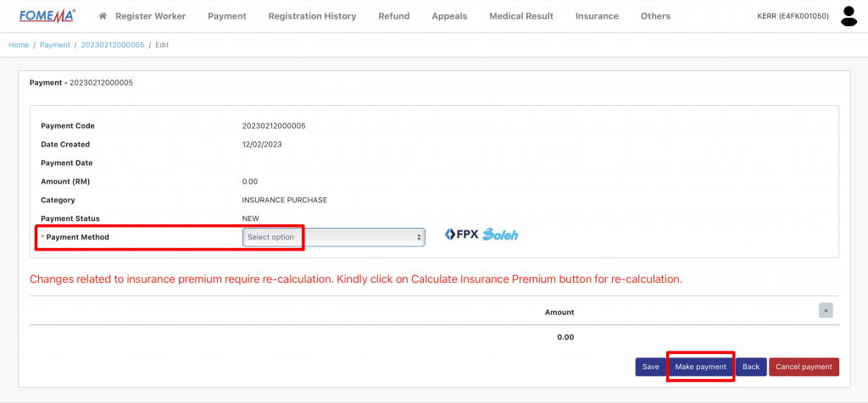The height and width of the screenshot is (403, 868).
Task: Open the Others menu
Action: click(655, 16)
